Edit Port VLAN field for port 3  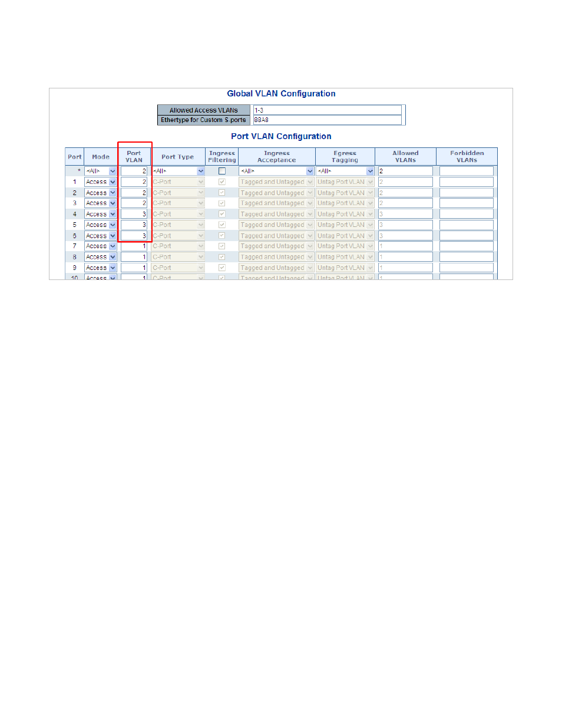click(x=134, y=203)
